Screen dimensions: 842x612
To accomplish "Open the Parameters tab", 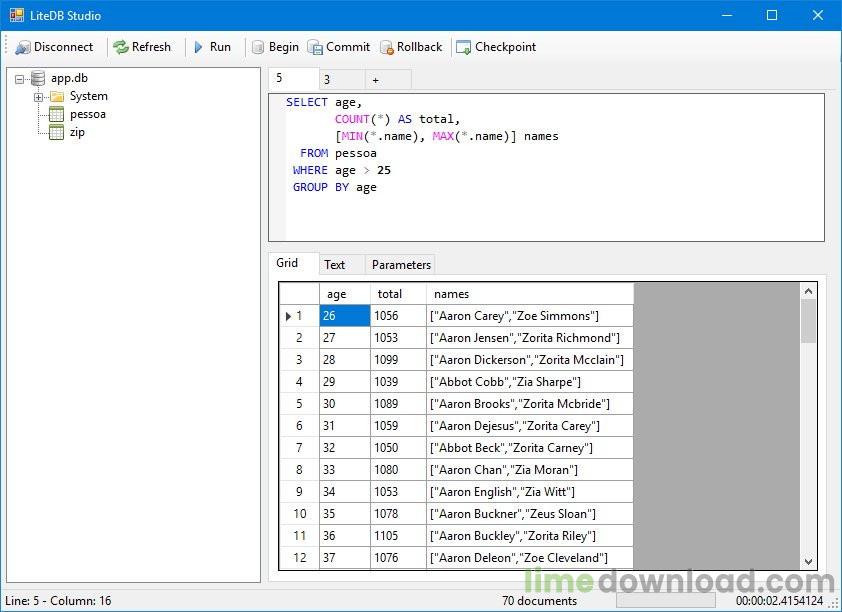I will pyautogui.click(x=401, y=265).
